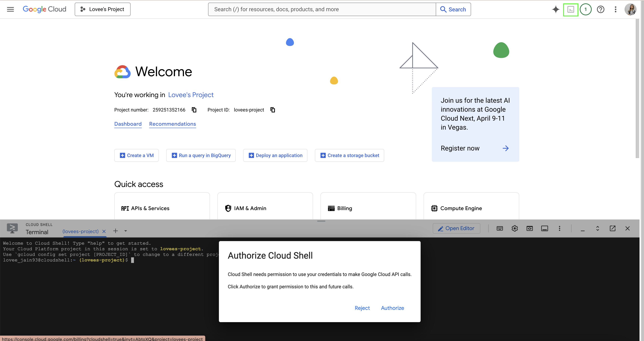Open the notifications indicator showing 1
644x341 pixels.
(586, 9)
